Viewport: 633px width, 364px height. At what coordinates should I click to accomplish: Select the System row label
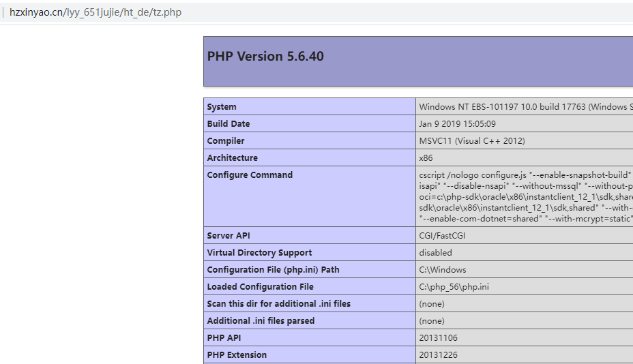(222, 107)
